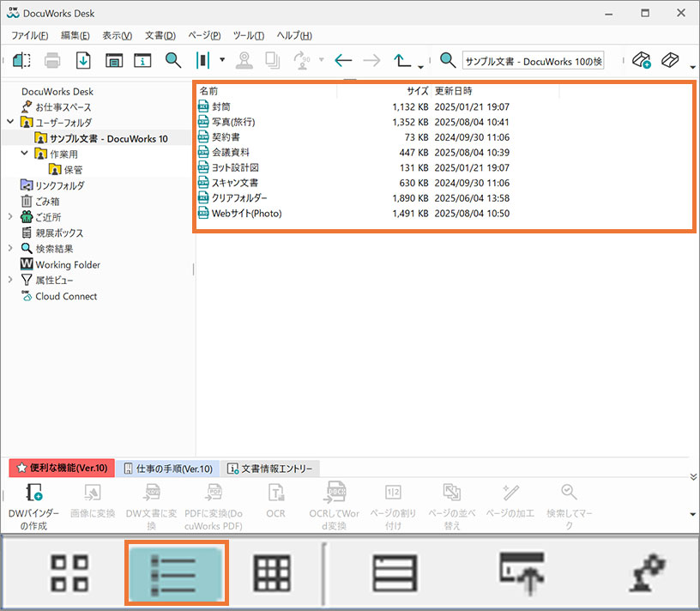Click the teal vertical bars toolbar icon

[x=202, y=60]
